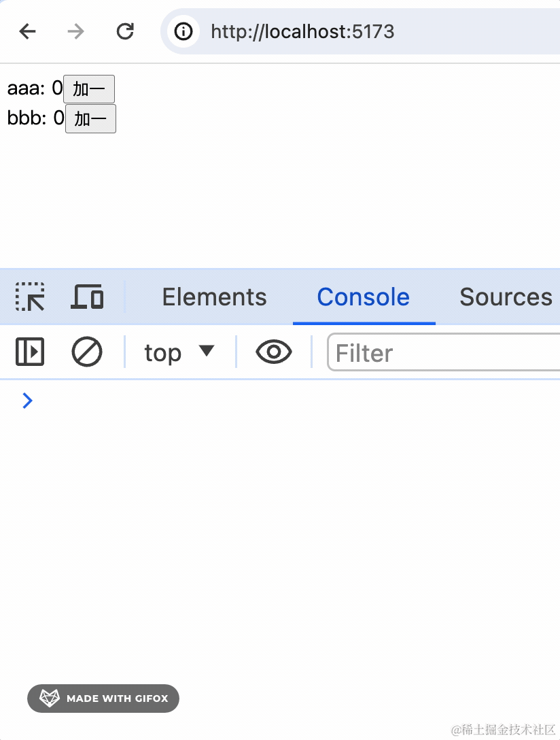Show the console sidebar panel
This screenshot has height=740, width=560.
click(30, 352)
